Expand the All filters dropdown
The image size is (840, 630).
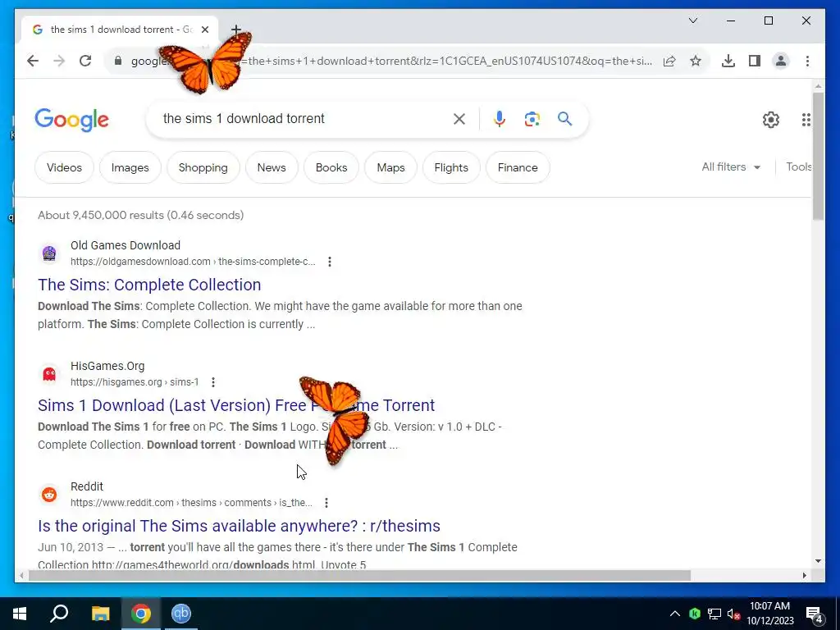pyautogui.click(x=731, y=167)
